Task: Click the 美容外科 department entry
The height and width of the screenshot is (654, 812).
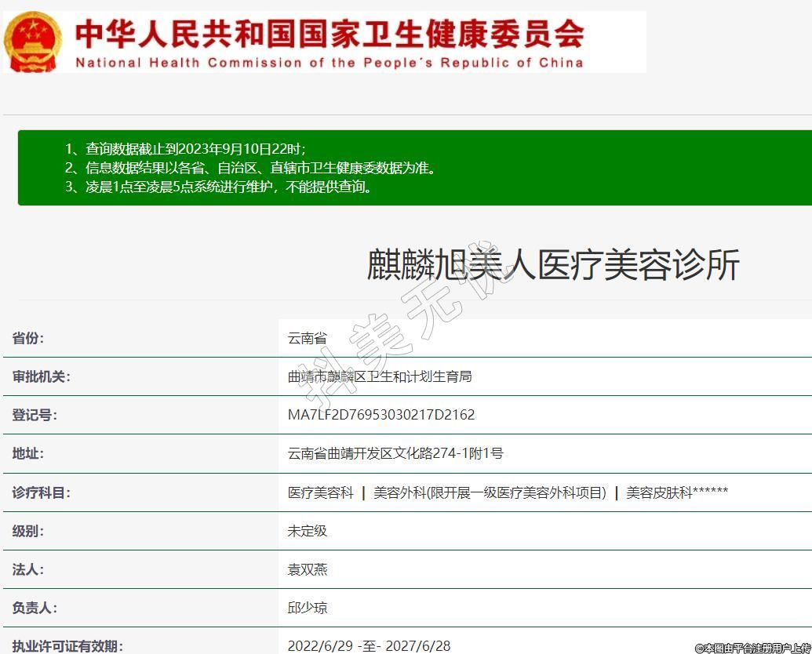Action: 490,492
